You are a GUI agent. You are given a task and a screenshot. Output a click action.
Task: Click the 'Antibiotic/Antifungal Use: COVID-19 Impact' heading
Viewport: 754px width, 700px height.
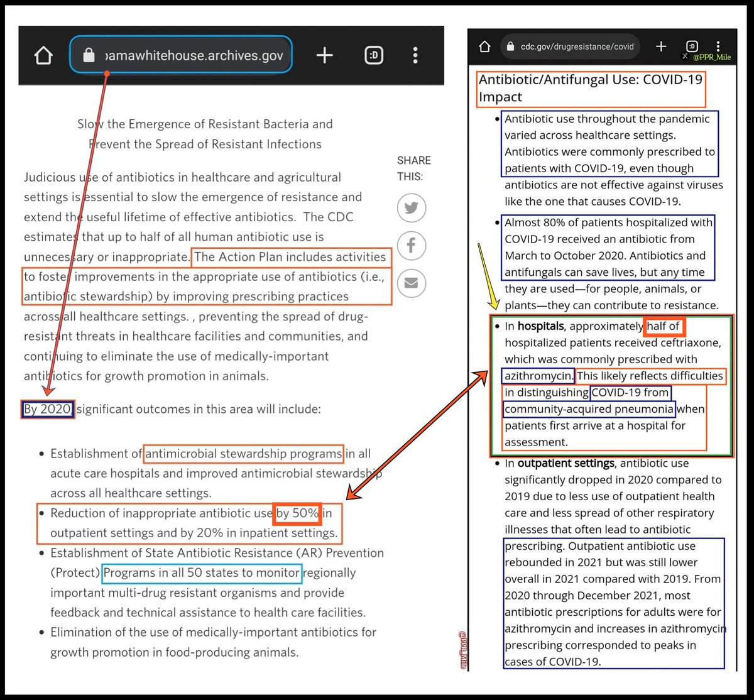coord(591,88)
